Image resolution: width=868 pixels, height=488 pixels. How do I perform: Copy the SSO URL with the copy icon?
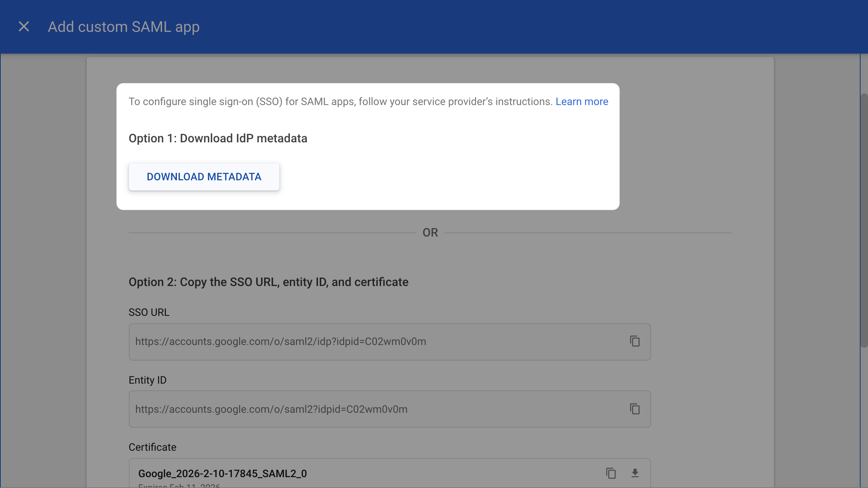(x=634, y=341)
